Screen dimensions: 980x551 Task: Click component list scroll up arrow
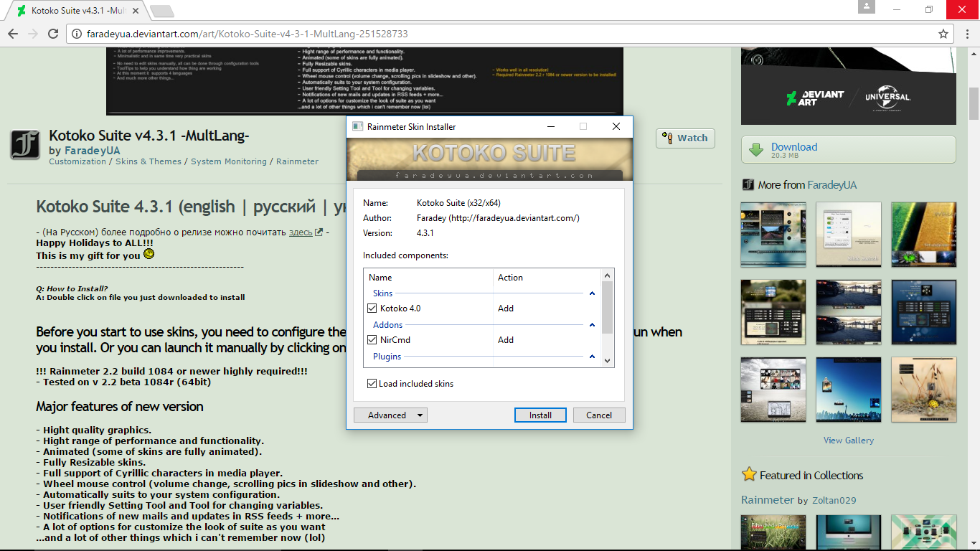tap(608, 275)
